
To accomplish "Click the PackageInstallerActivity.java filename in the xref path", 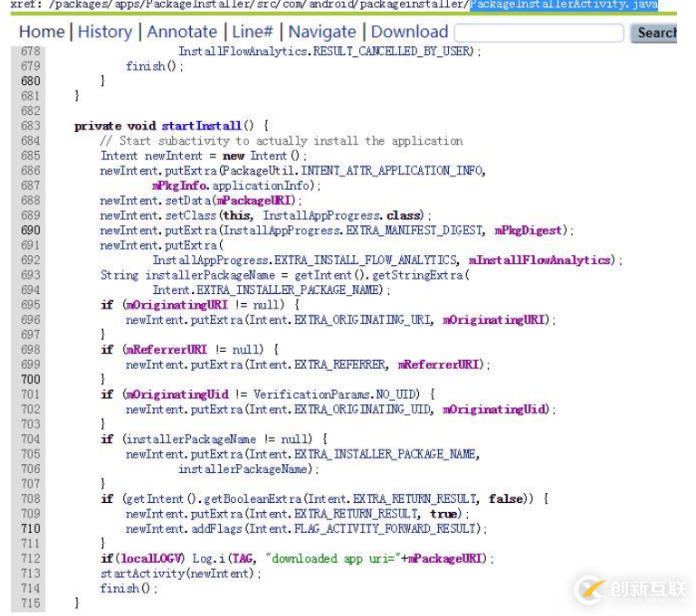I will [563, 5].
